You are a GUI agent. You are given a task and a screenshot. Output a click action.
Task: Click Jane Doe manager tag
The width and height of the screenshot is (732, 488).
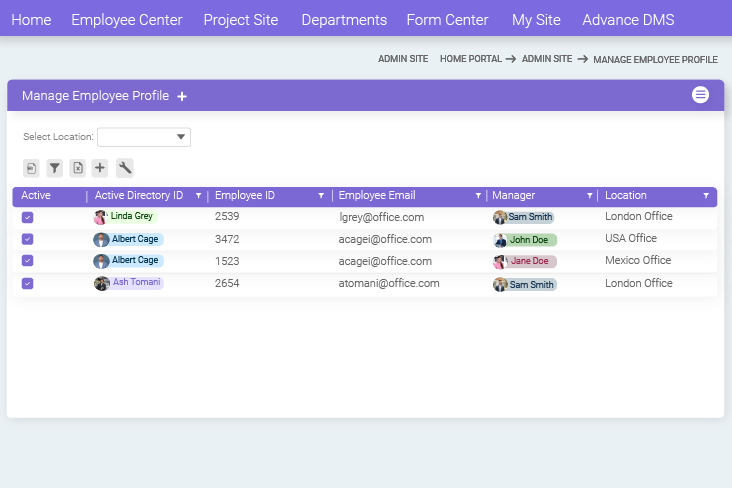tap(530, 261)
